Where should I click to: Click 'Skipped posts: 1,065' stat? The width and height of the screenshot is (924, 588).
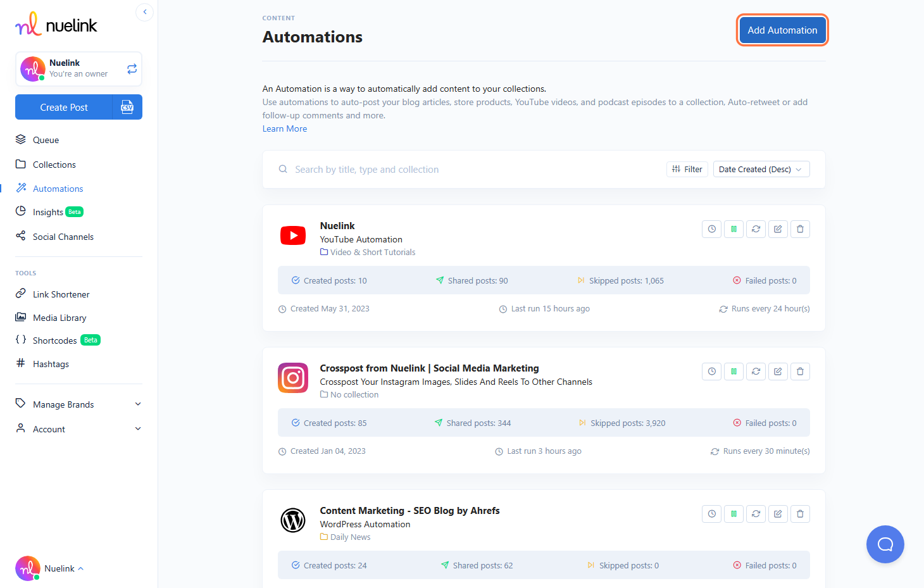point(620,280)
